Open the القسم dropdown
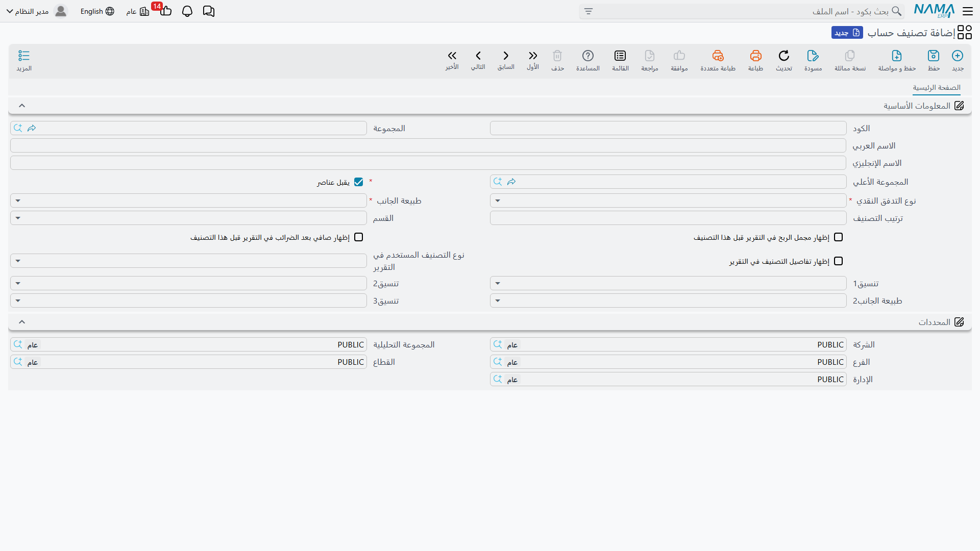The image size is (980, 551). click(188, 218)
